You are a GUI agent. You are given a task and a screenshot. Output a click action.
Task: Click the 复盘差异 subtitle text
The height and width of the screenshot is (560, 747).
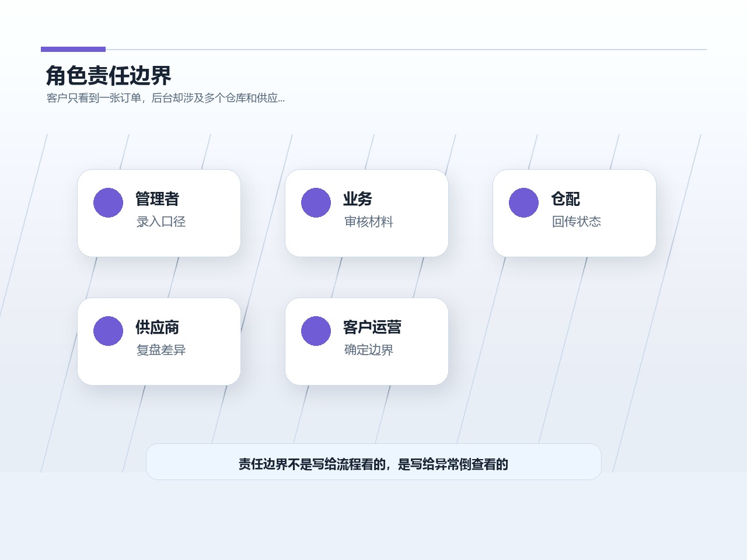(x=161, y=350)
